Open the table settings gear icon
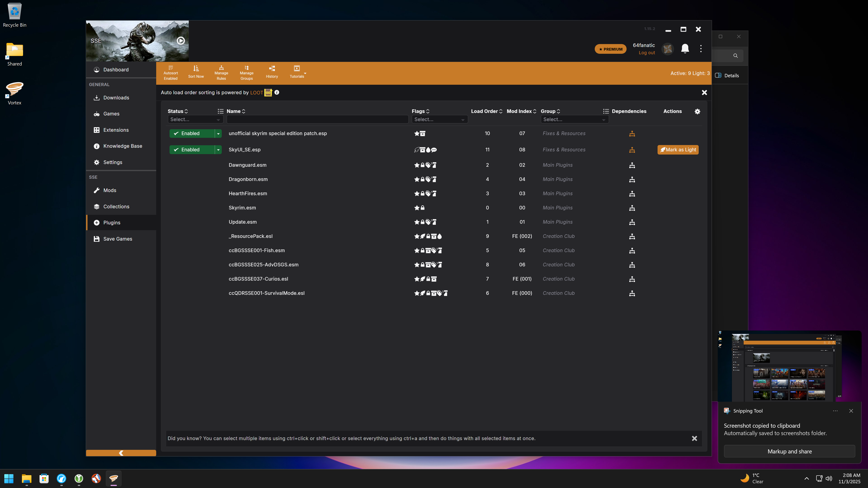Image resolution: width=868 pixels, height=488 pixels. click(697, 111)
